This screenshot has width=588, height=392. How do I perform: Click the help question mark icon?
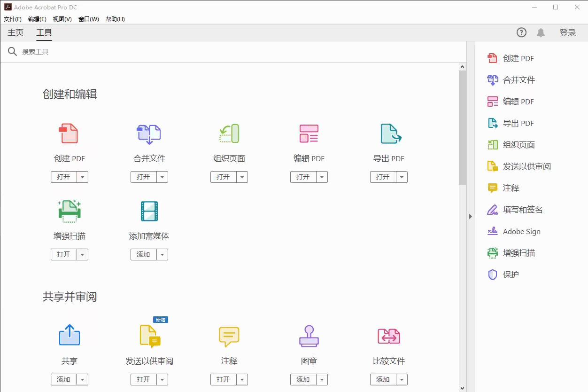(521, 32)
